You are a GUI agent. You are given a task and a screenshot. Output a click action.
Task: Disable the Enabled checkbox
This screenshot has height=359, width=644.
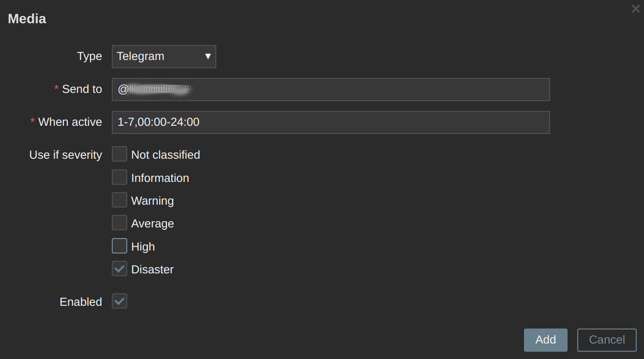(120, 301)
